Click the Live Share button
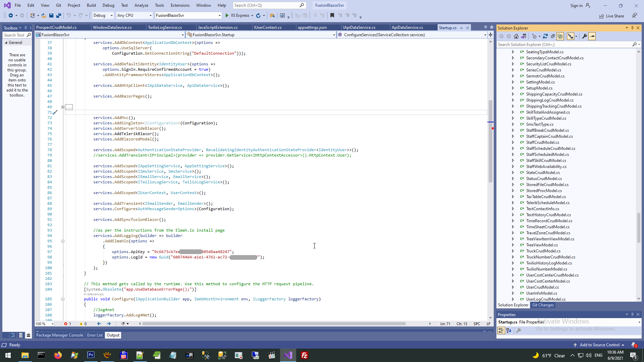The height and width of the screenshot is (362, 644). point(611,16)
